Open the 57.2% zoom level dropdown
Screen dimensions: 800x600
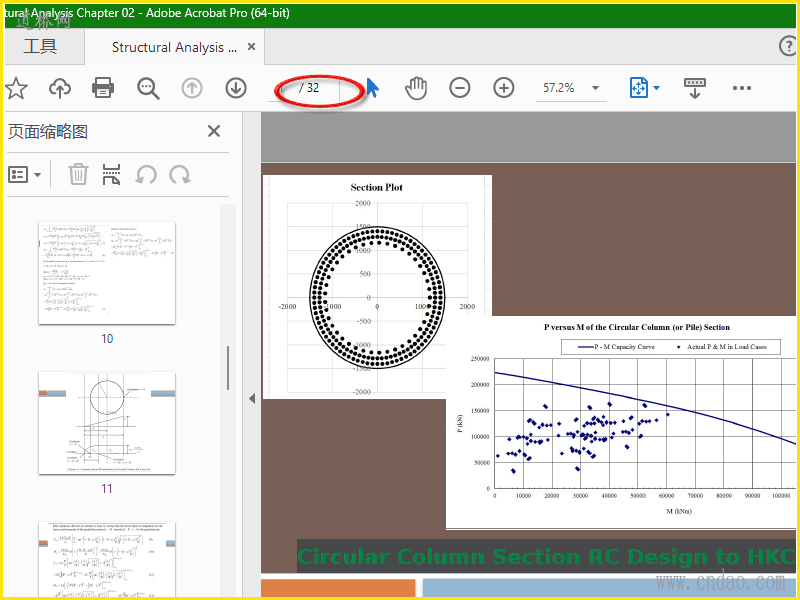click(572, 88)
